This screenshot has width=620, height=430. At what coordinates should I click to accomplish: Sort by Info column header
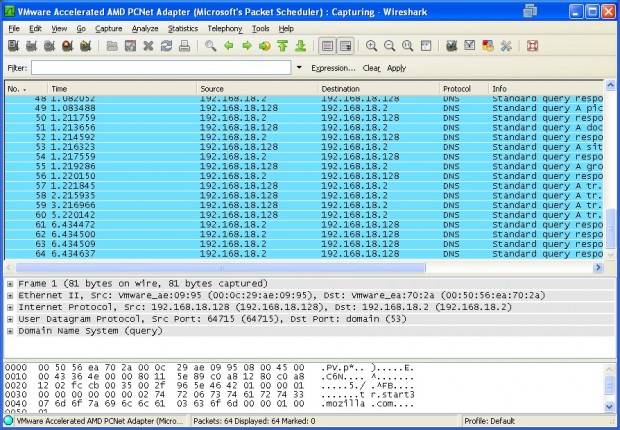click(546, 89)
